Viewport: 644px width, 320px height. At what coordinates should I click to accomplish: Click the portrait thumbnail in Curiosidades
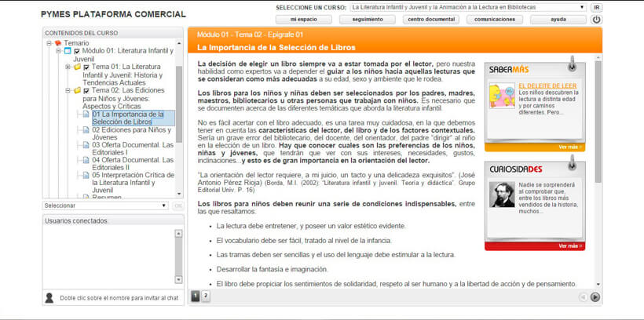point(502,194)
